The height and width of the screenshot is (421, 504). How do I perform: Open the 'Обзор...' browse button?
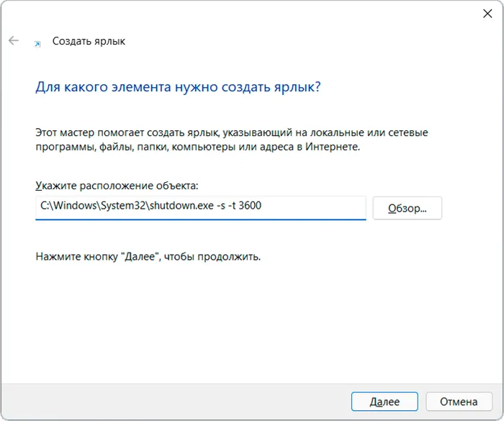click(408, 208)
